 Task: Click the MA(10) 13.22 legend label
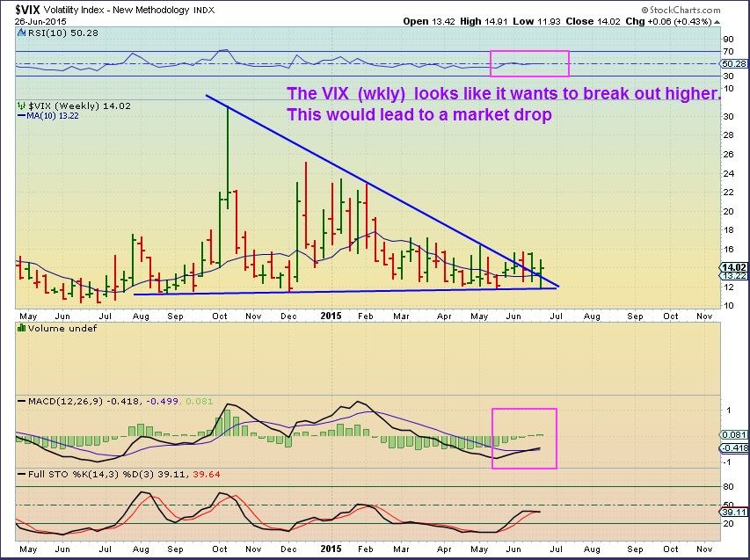pyautogui.click(x=53, y=116)
